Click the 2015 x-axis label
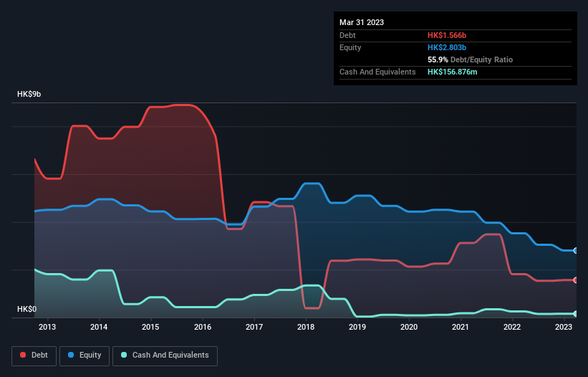 pos(150,327)
